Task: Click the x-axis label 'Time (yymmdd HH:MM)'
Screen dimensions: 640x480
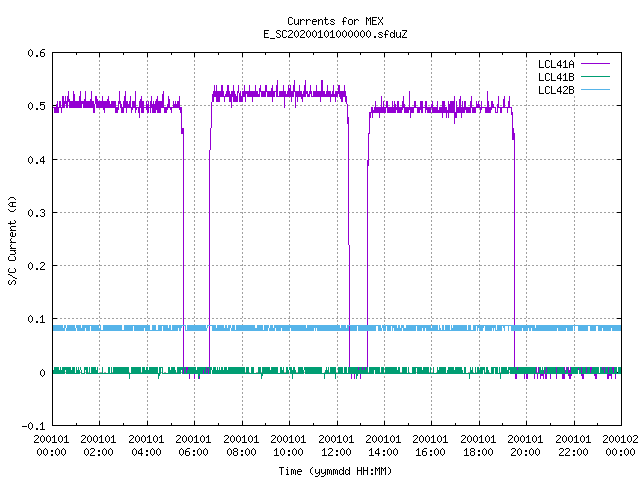Action: point(335,471)
